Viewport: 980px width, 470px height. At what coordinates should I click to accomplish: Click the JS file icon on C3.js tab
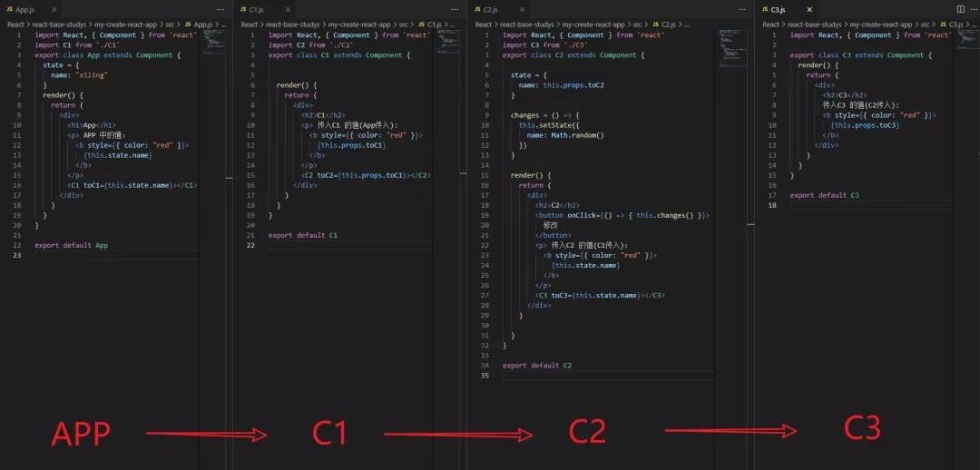click(x=765, y=10)
